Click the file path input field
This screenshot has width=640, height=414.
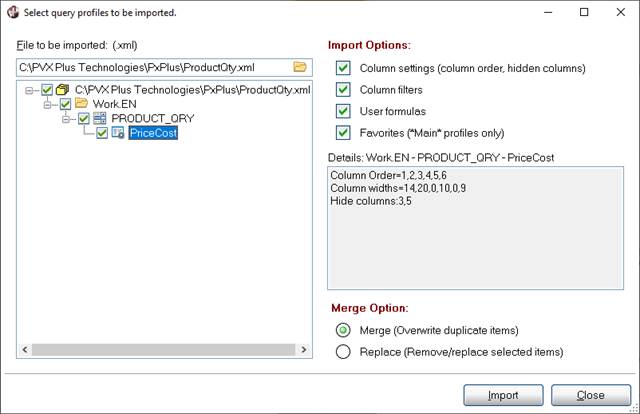click(x=150, y=67)
